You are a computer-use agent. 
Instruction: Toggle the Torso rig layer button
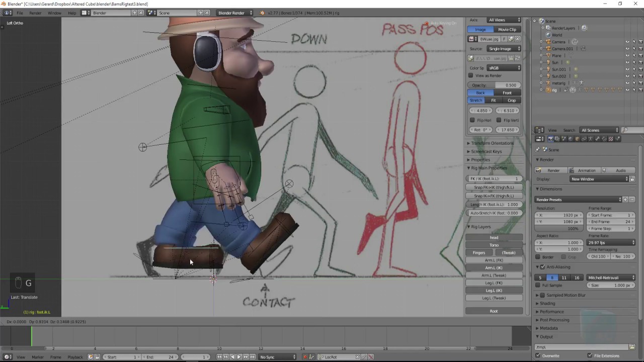[494, 245]
